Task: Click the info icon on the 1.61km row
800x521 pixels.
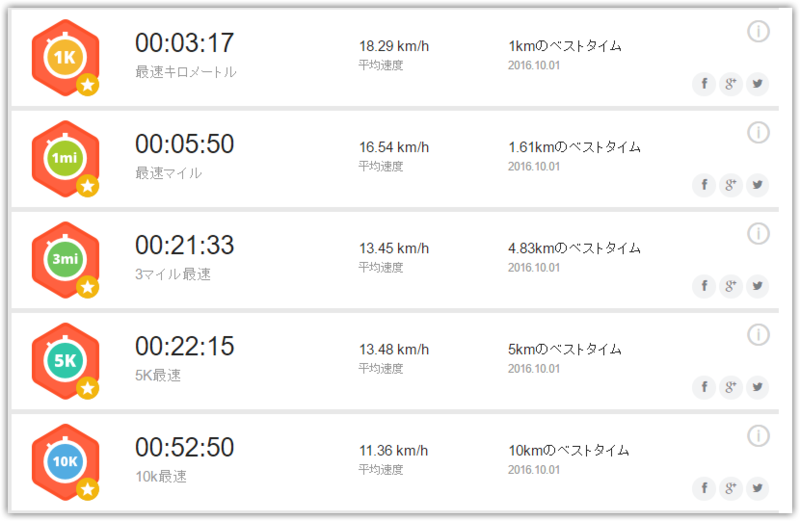Action: [x=758, y=133]
